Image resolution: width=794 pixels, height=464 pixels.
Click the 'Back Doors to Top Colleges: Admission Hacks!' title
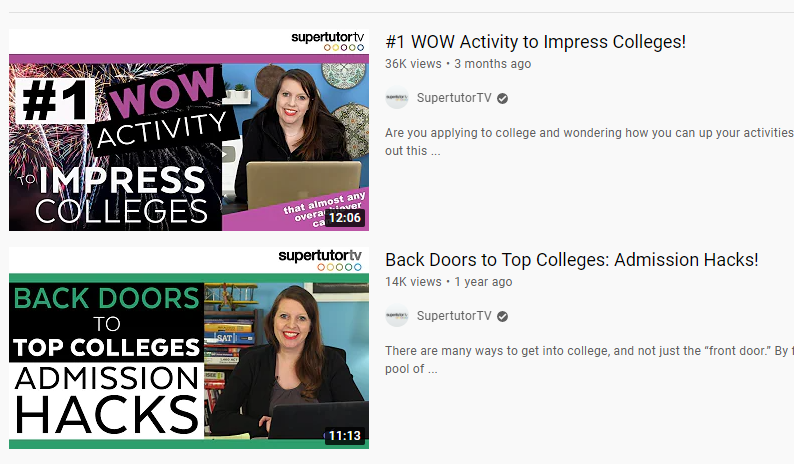click(572, 259)
